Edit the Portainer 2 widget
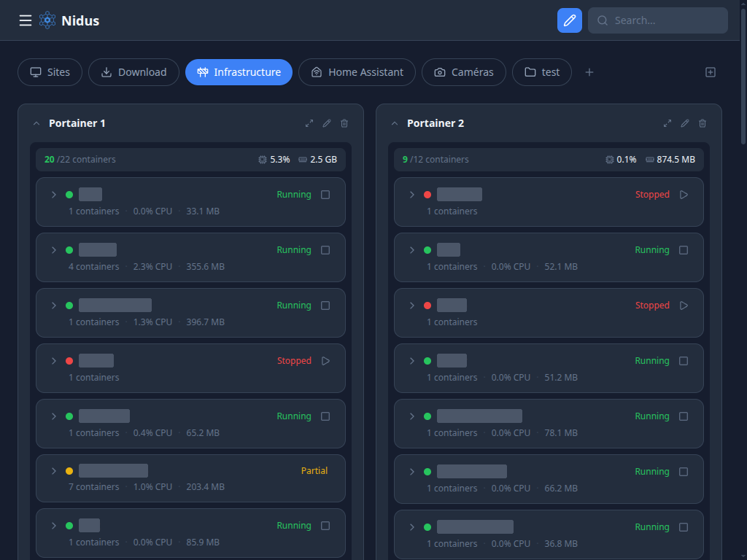747x560 pixels. pyautogui.click(x=685, y=123)
